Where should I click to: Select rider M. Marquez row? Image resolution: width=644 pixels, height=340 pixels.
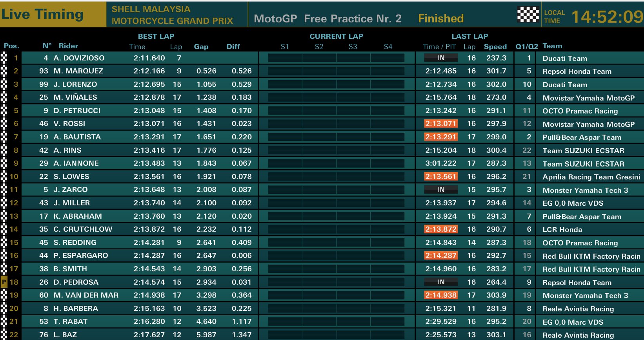click(322, 71)
